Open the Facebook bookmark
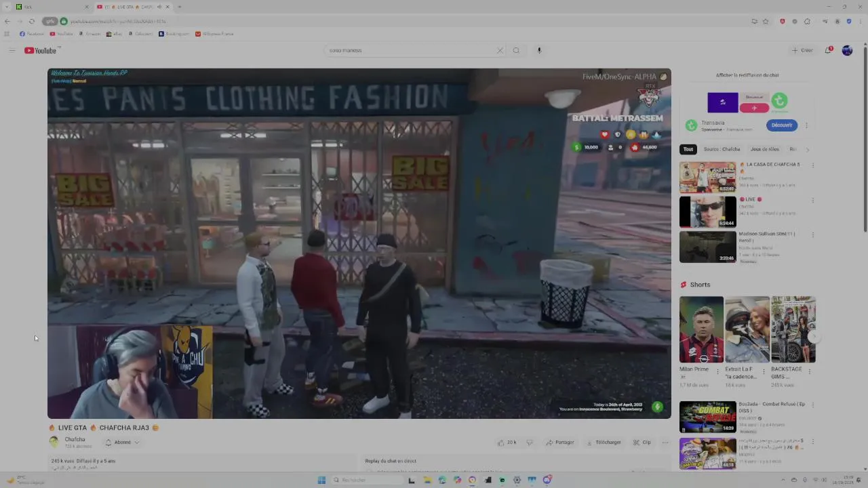The height and width of the screenshot is (488, 868). (x=32, y=34)
